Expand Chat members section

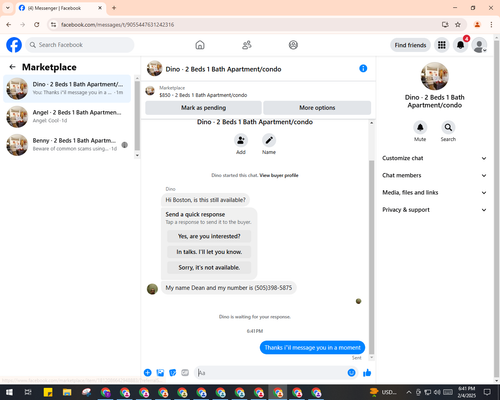[x=434, y=175]
